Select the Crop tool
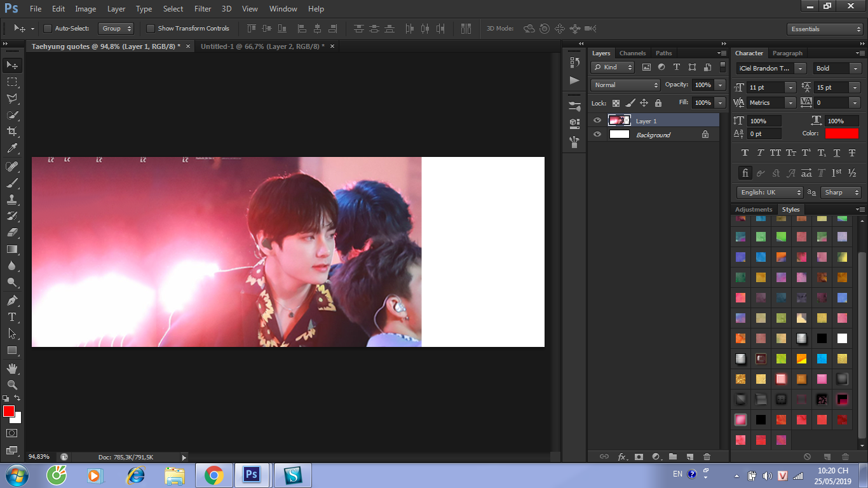The width and height of the screenshot is (868, 488). coord(12,132)
